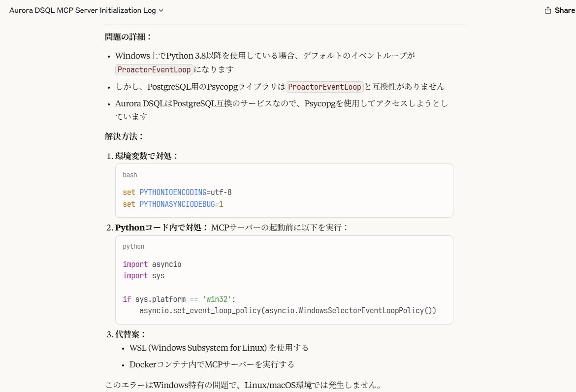Click the code line "import asyncio"

pyautogui.click(x=152, y=264)
